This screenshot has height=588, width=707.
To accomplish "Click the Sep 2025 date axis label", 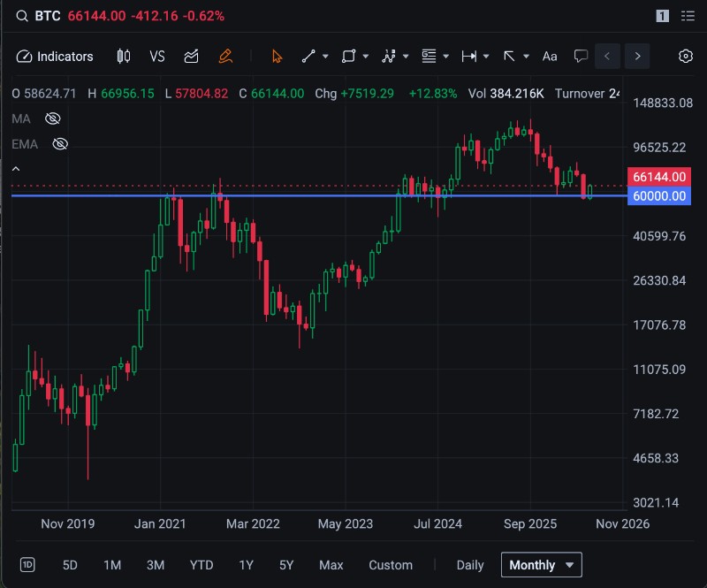I will click(x=529, y=524).
